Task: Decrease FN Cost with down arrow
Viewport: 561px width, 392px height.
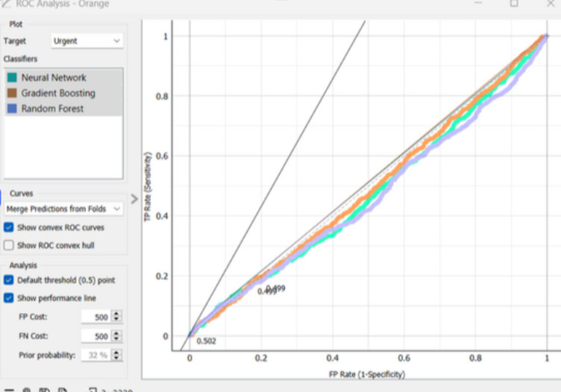Action: (116, 339)
